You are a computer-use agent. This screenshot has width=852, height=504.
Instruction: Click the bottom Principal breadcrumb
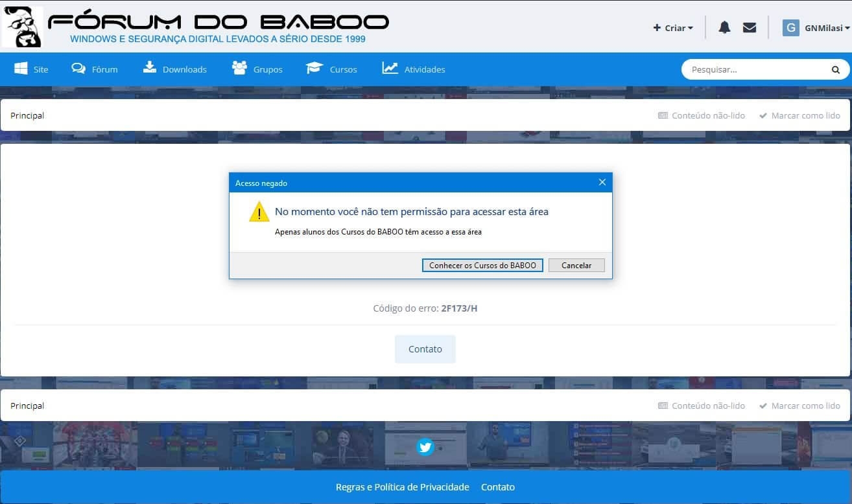click(x=27, y=406)
